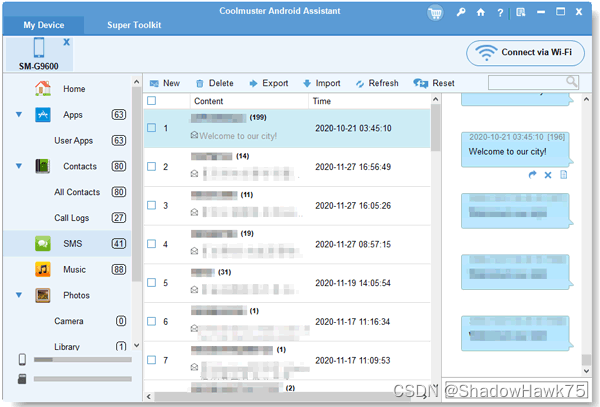The height and width of the screenshot is (407, 600).
Task: Click the Music note icon
Action: coord(43,269)
